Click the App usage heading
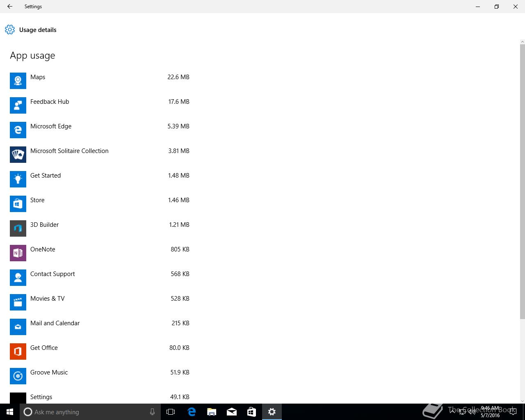Image resolution: width=525 pixels, height=420 pixels. coord(32,56)
